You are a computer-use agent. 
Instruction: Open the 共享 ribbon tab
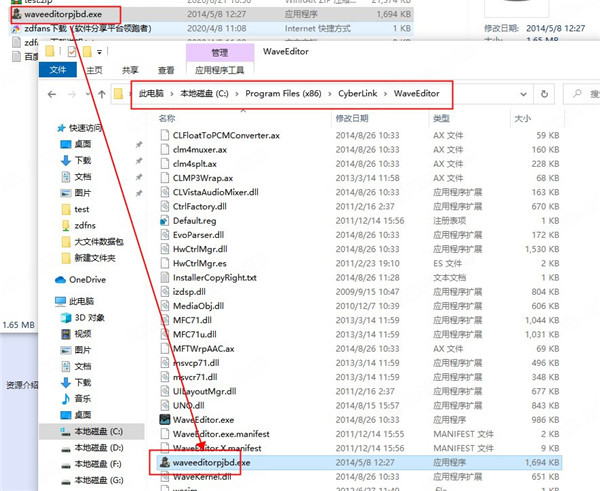130,70
